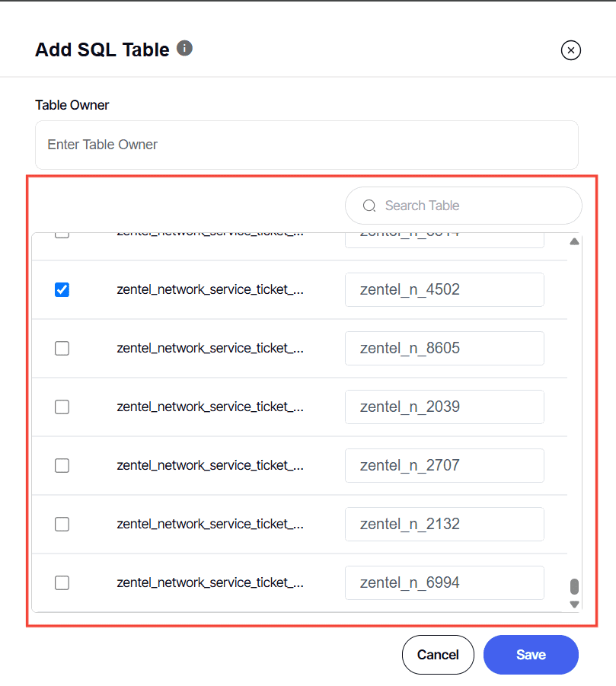Click the Enter Table Owner field
Screen dimensions: 616x686
click(306, 145)
